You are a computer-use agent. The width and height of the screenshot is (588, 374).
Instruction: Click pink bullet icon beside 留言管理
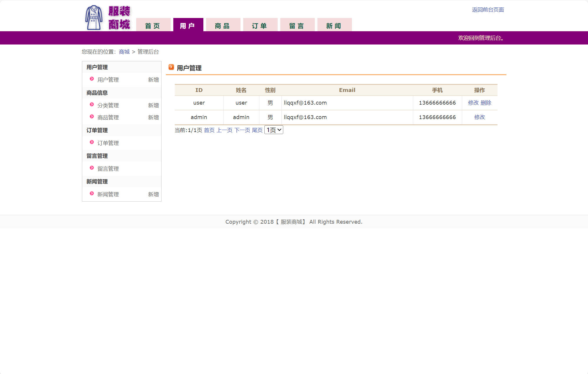click(x=92, y=168)
